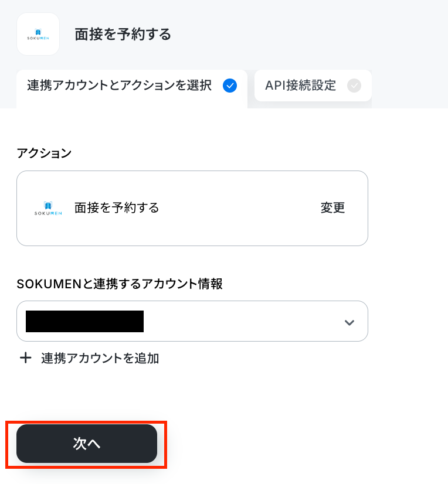Click the SOKUMENと連携するアカウント情報 label

(120, 284)
